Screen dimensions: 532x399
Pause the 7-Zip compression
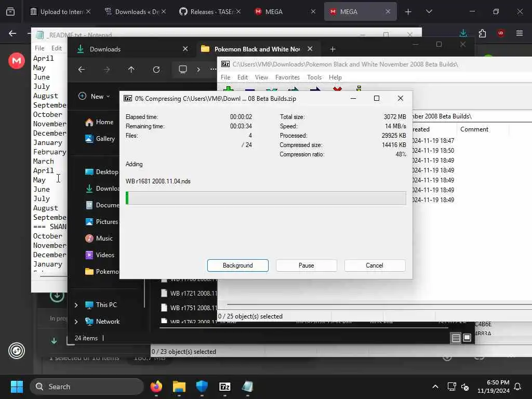[306, 265]
